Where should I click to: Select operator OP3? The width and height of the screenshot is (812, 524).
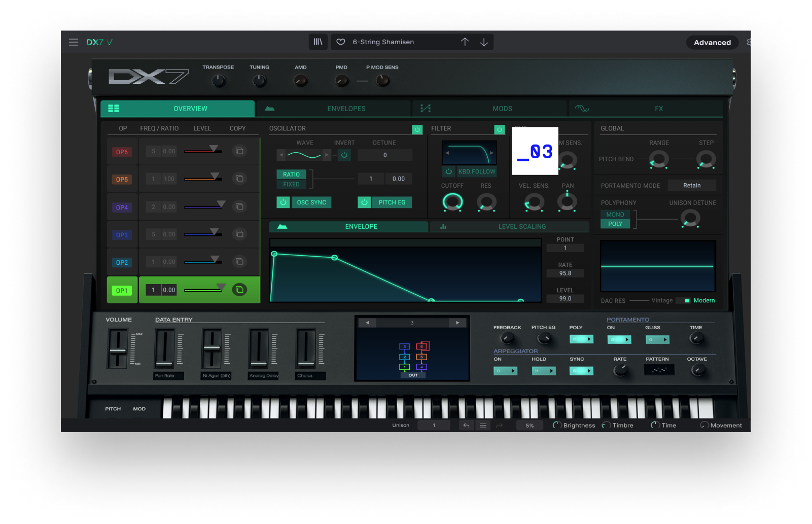click(122, 235)
